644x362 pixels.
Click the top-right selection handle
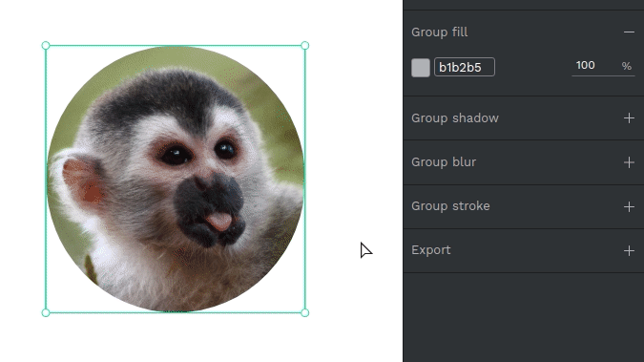[304, 45]
